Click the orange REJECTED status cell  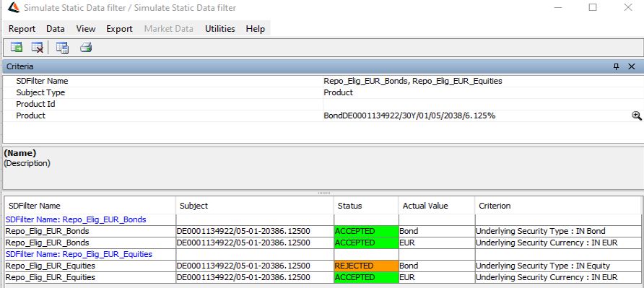click(366, 266)
